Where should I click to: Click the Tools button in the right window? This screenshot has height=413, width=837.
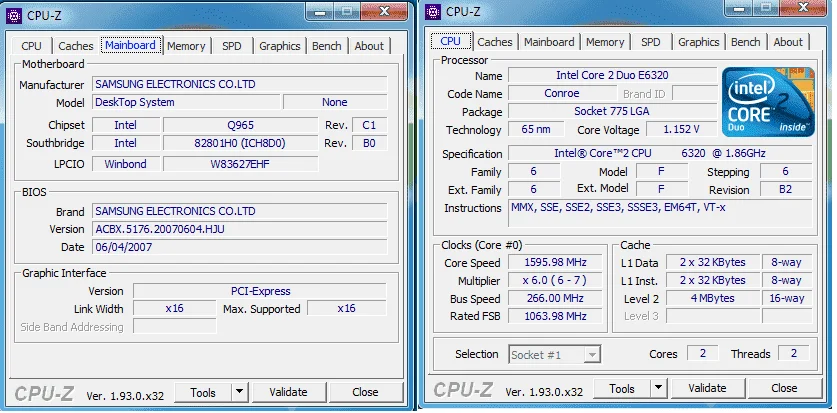pos(622,388)
